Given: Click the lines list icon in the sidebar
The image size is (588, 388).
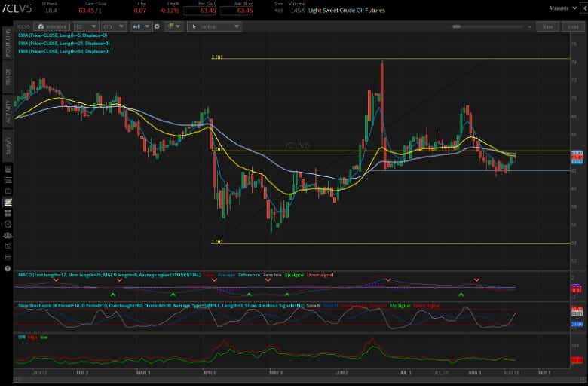Looking at the screenshot, I should [x=8, y=181].
